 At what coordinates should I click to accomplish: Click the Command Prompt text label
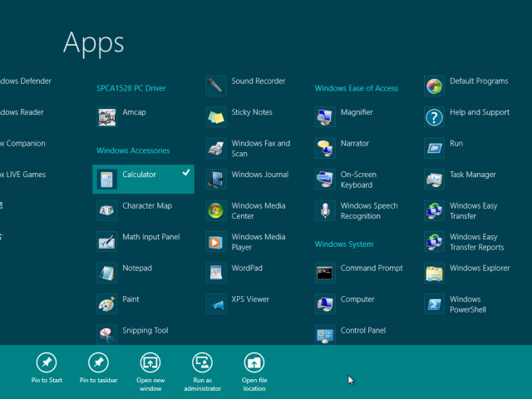tap(372, 268)
